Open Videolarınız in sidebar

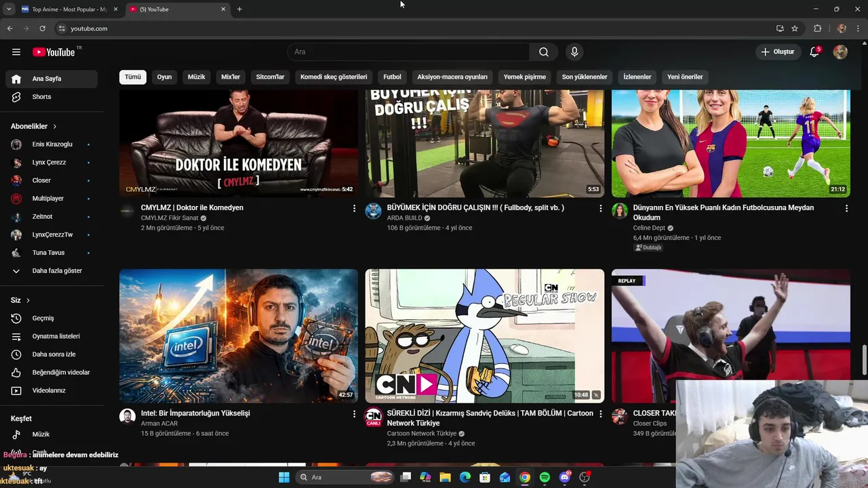pyautogui.click(x=52, y=390)
